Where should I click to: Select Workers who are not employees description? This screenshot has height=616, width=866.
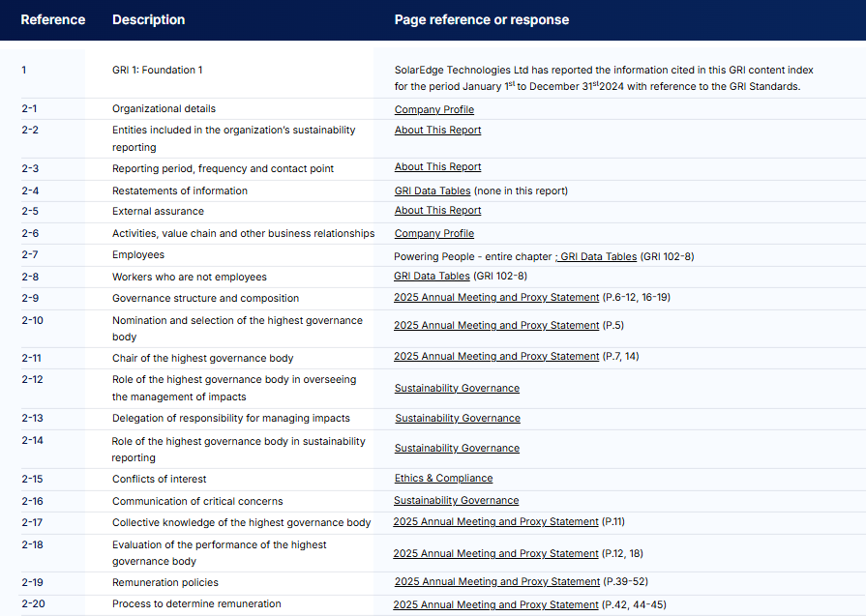[190, 277]
